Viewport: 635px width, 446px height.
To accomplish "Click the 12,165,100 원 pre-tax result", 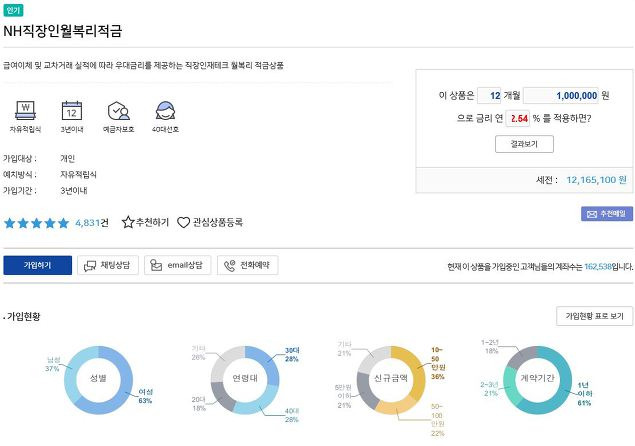I will pyautogui.click(x=597, y=180).
